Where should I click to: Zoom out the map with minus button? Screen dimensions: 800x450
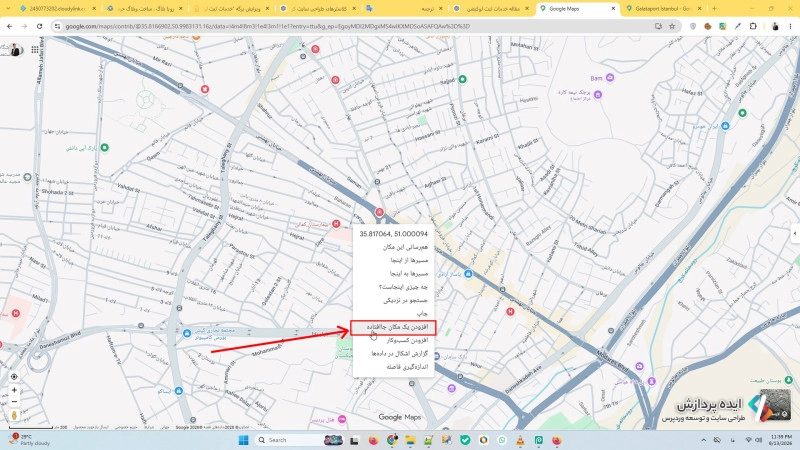[x=14, y=402]
